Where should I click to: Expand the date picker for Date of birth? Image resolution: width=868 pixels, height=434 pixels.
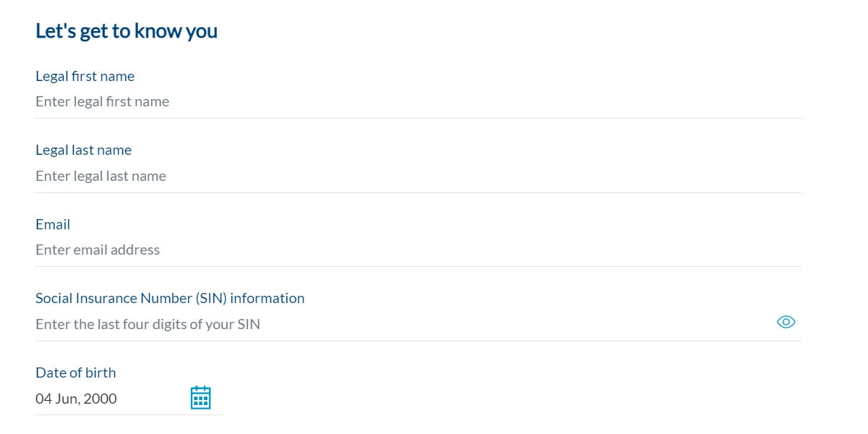[x=200, y=398]
